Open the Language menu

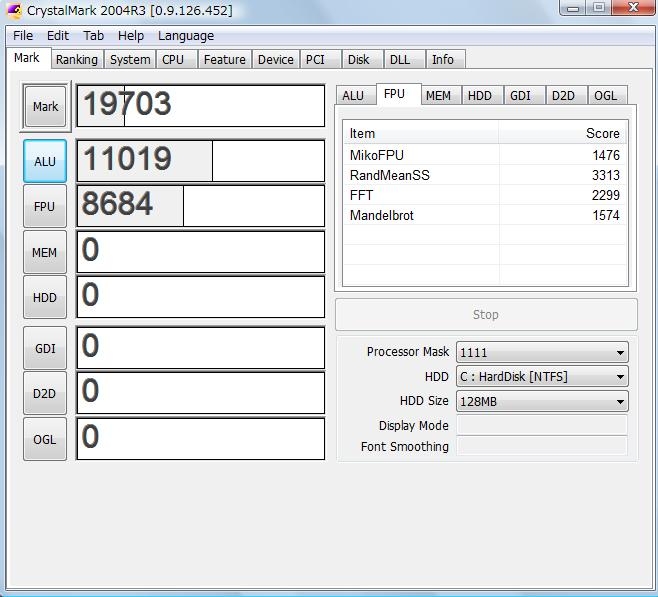point(185,35)
